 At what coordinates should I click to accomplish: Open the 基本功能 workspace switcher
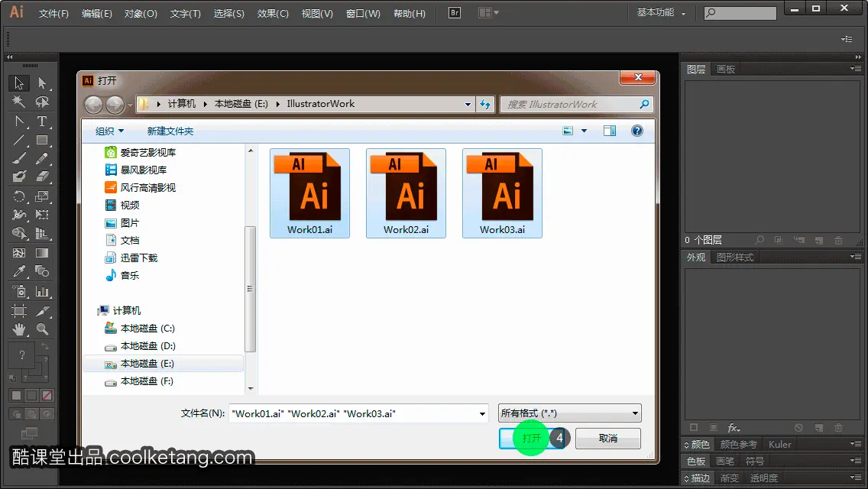661,13
